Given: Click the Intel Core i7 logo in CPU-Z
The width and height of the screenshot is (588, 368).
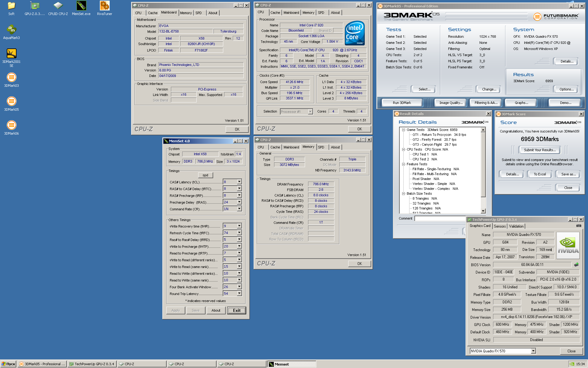Looking at the screenshot, I should click(x=355, y=33).
